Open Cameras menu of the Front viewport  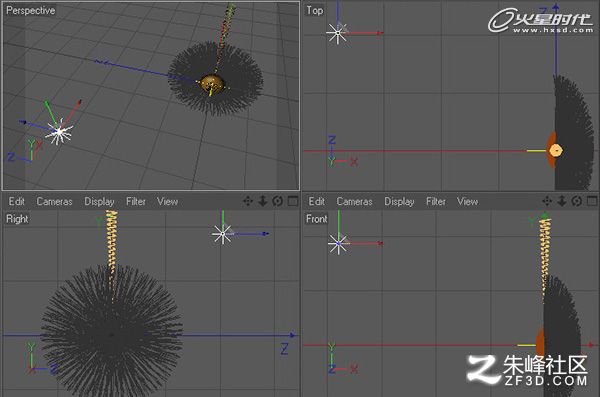coord(354,201)
